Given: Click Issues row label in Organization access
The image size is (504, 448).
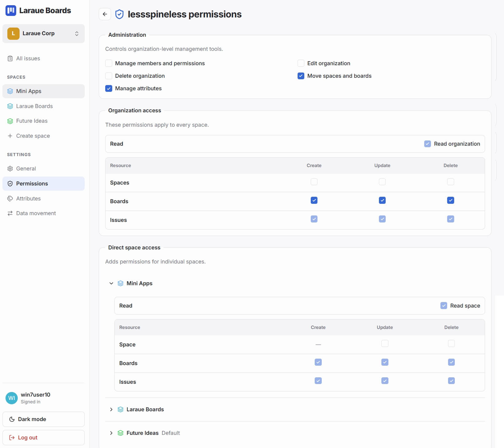Looking at the screenshot, I should coord(118,220).
